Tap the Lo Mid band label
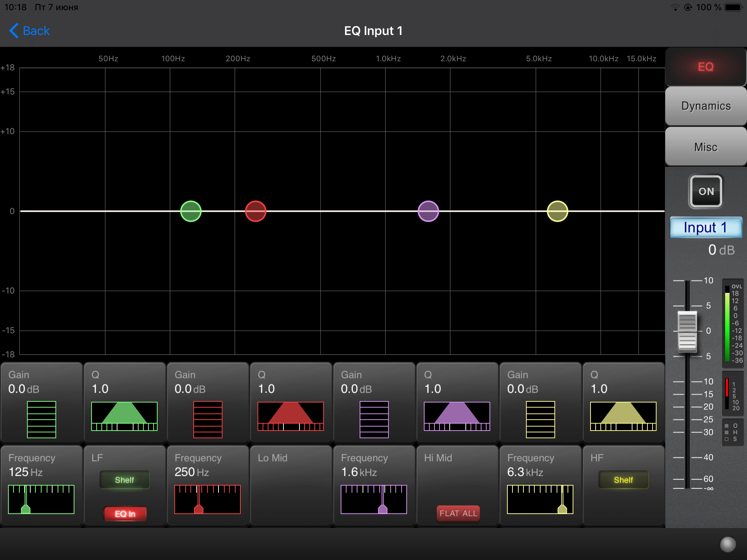The image size is (747, 560). [x=272, y=458]
